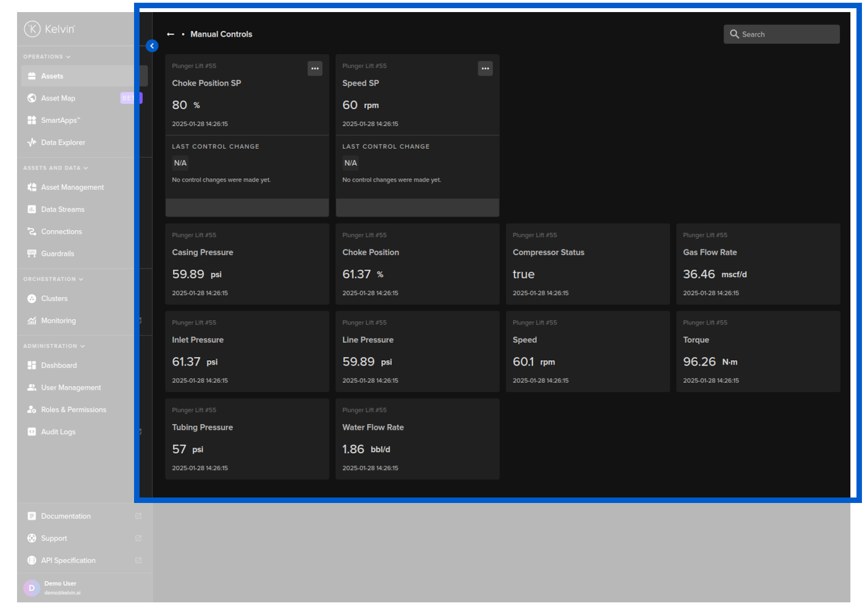Click the Guardrails icon
This screenshot has height=615, width=868.
(32, 254)
